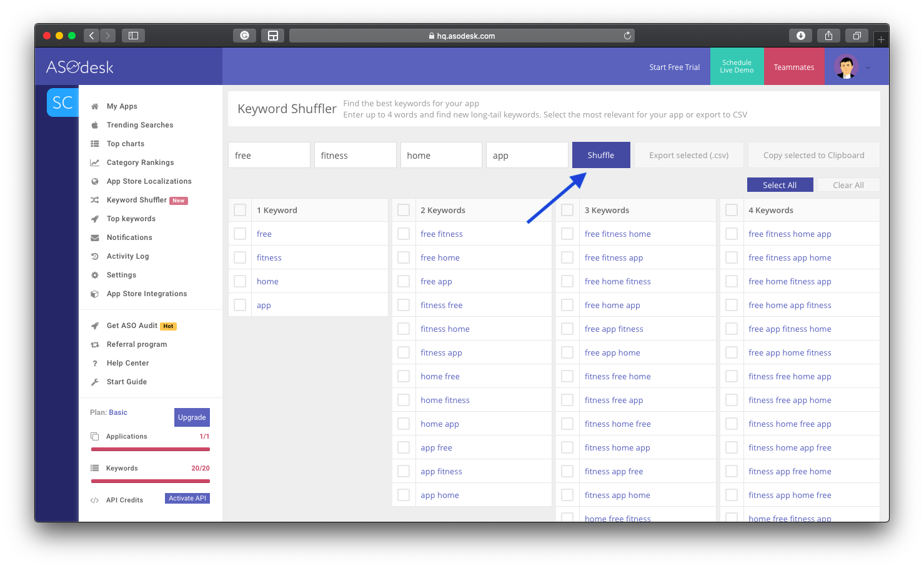Check the 3 Keywords header checkbox
The height and width of the screenshot is (568, 924).
pos(567,210)
